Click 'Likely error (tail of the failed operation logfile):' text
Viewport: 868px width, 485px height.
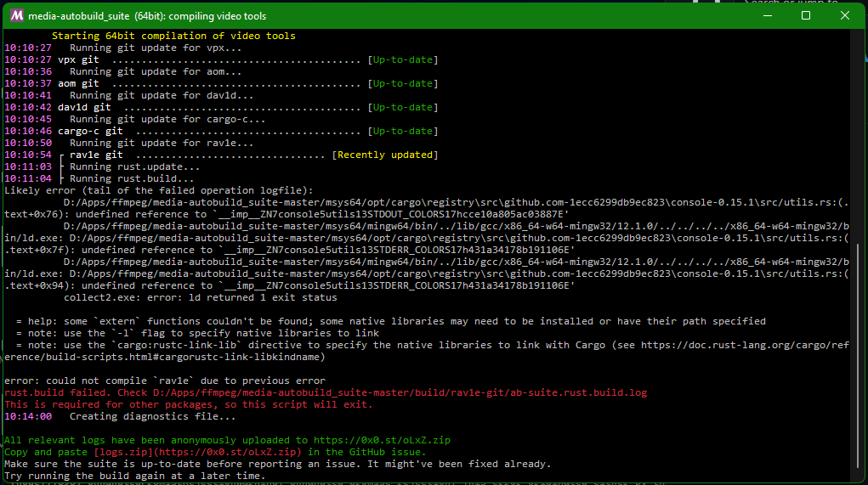(x=159, y=191)
